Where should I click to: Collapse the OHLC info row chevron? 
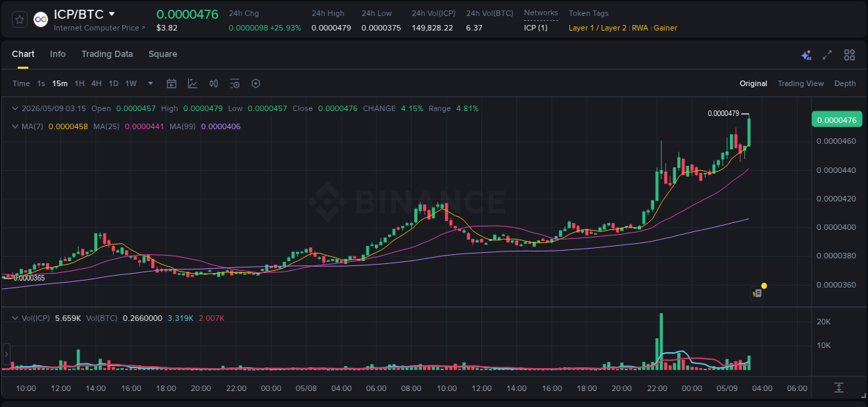(15, 108)
